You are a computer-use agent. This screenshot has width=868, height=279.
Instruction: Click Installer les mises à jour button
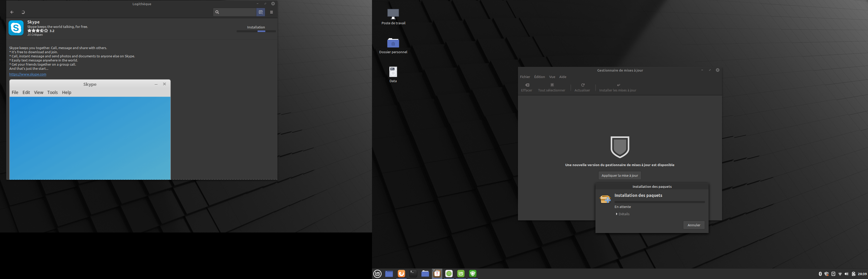(617, 88)
